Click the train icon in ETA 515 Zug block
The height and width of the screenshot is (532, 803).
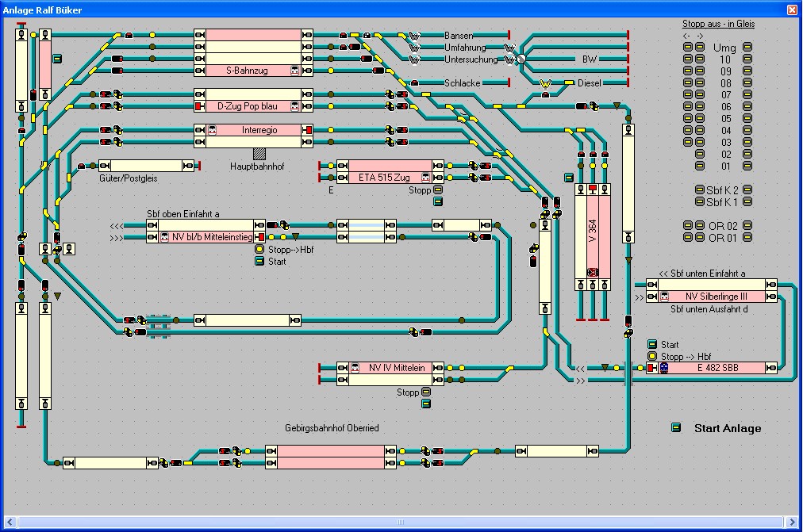click(426, 178)
